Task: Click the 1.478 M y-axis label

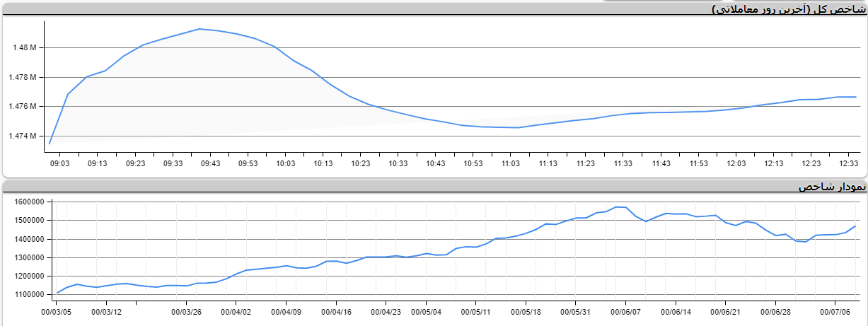Action: point(25,77)
